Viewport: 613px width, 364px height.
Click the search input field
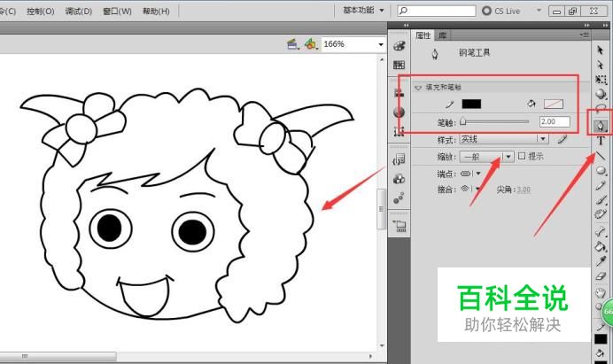point(437,11)
